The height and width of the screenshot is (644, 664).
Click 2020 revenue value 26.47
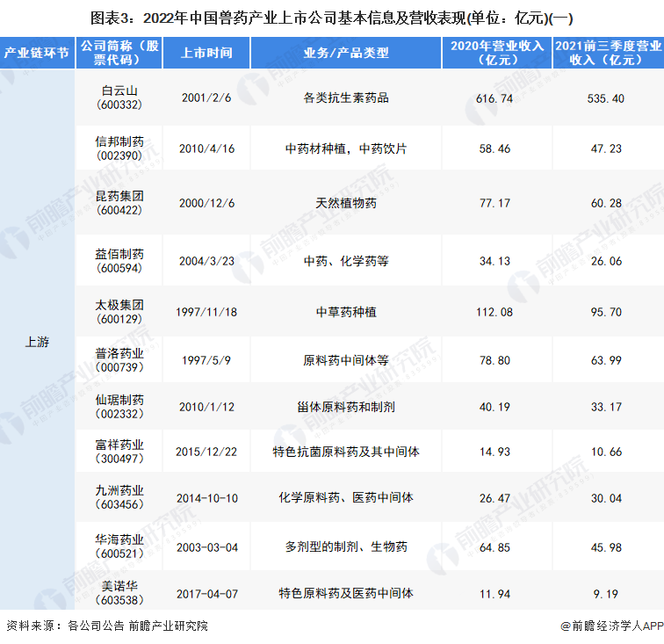pyautogui.click(x=494, y=498)
